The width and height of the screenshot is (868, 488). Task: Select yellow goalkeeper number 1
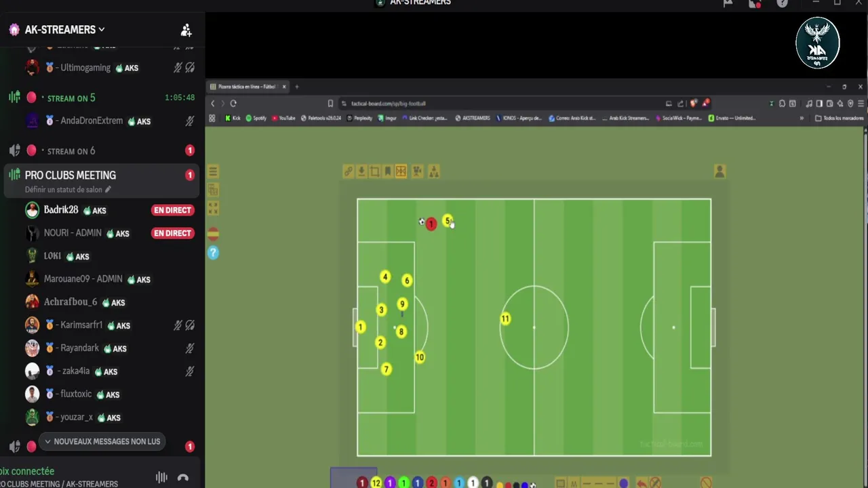click(360, 328)
